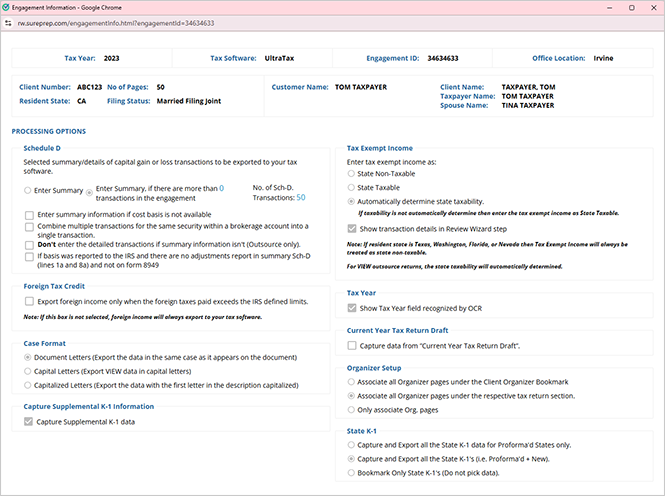Click the Tax Year value 2023
The height and width of the screenshot is (496, 665).
pos(112,59)
